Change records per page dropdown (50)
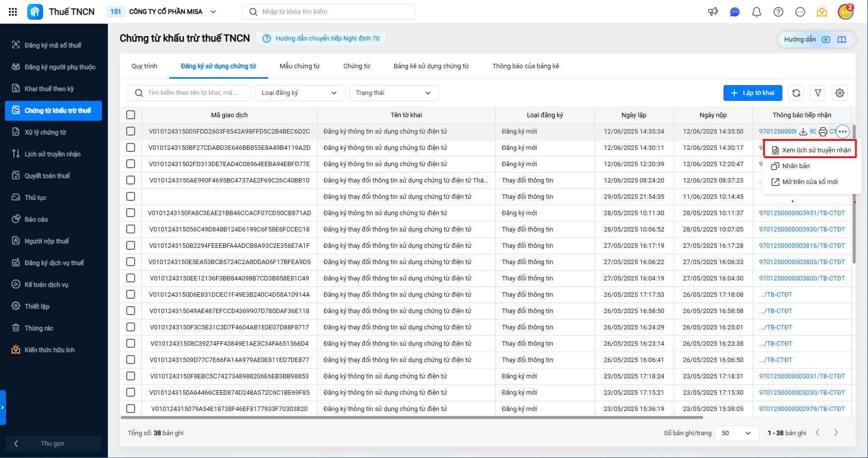 pos(736,433)
